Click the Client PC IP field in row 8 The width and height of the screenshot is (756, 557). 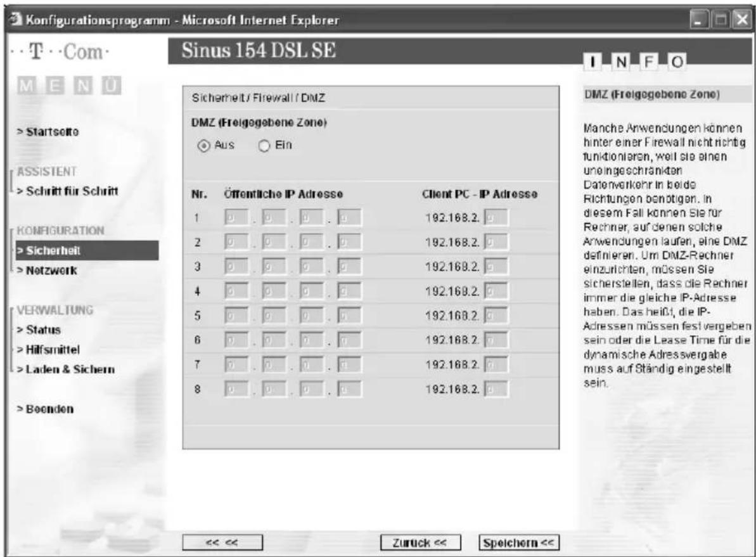pos(496,388)
